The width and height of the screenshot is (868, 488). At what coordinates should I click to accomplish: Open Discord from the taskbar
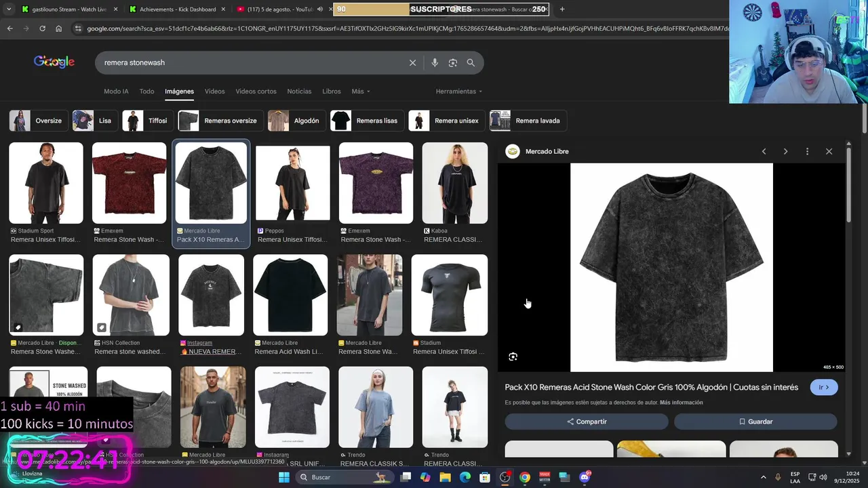coord(585,477)
